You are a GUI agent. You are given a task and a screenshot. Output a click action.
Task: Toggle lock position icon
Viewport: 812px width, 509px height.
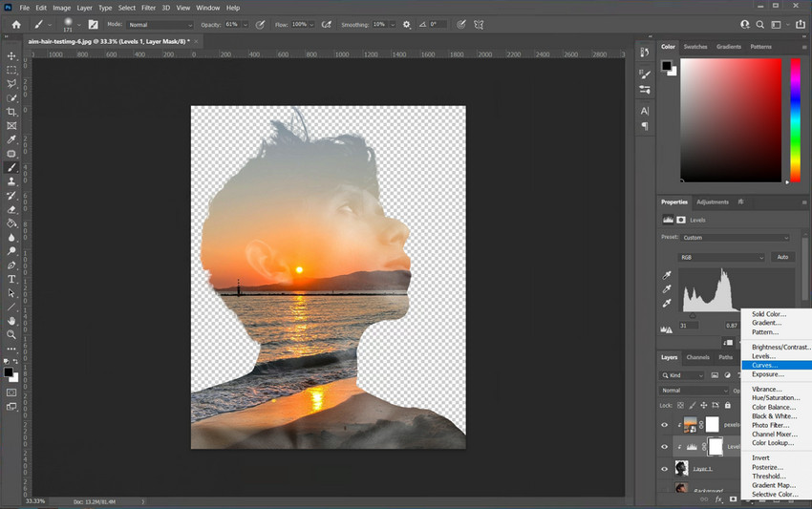pyautogui.click(x=704, y=406)
